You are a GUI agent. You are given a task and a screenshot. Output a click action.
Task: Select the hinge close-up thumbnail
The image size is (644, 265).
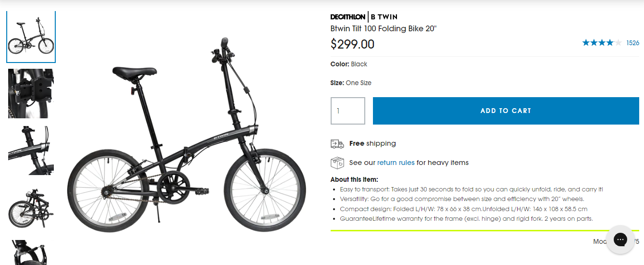pyautogui.click(x=31, y=93)
